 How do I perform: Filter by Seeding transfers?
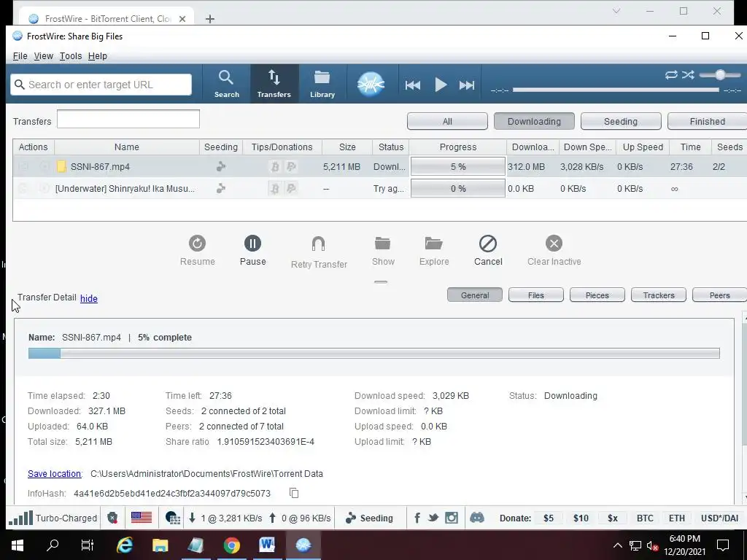(x=621, y=122)
